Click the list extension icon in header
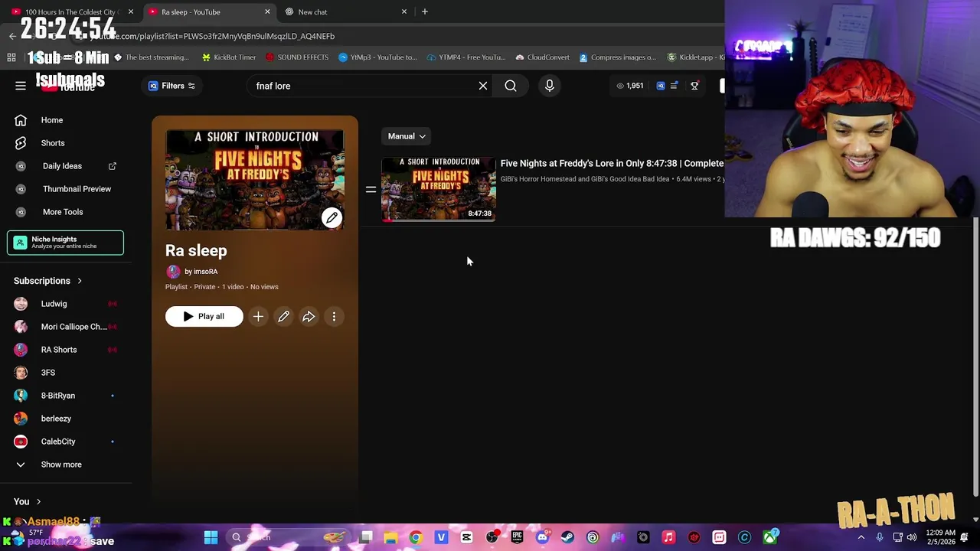The image size is (980, 551). [x=674, y=86]
